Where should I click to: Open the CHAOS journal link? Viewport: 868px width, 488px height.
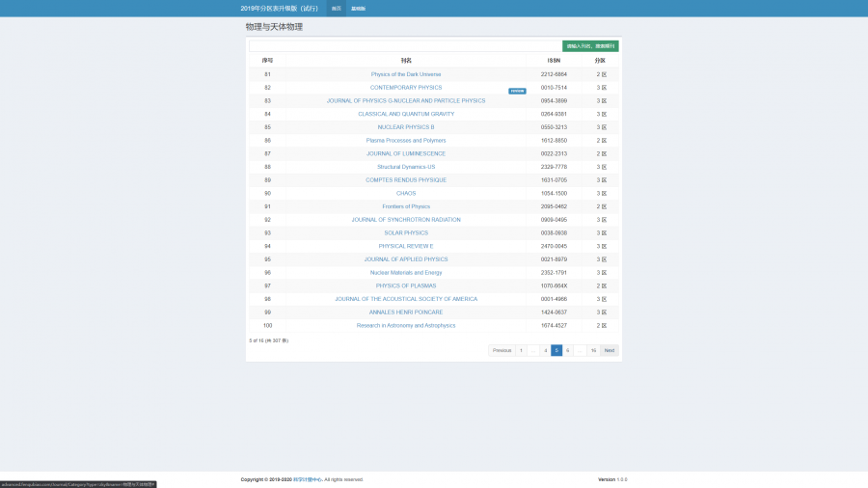pos(406,193)
